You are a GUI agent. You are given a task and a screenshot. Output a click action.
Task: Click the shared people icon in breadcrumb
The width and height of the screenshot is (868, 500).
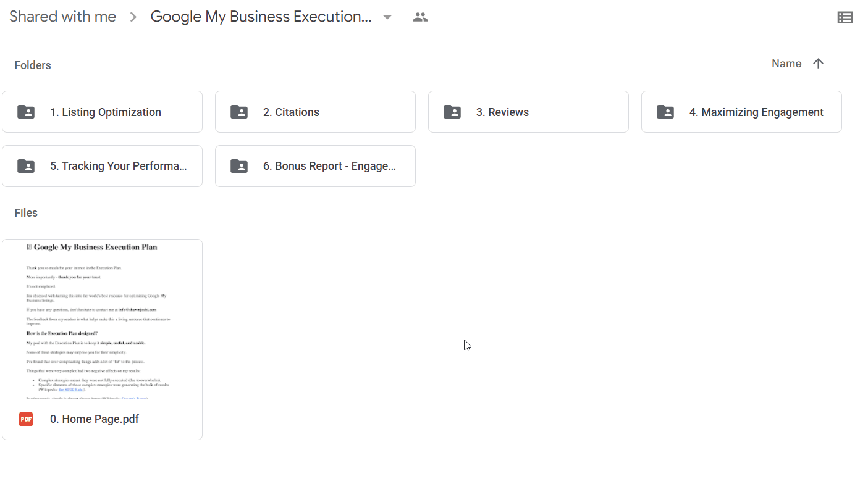click(x=420, y=17)
